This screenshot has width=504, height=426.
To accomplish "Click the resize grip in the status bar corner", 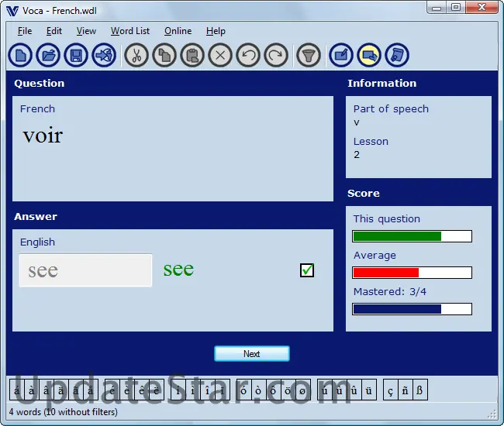I will [492, 414].
